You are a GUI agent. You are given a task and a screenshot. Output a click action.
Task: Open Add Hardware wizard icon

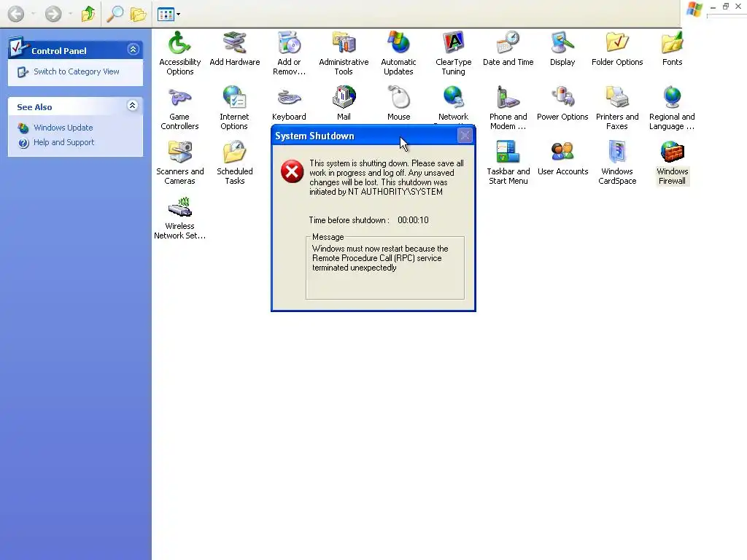[234, 49]
